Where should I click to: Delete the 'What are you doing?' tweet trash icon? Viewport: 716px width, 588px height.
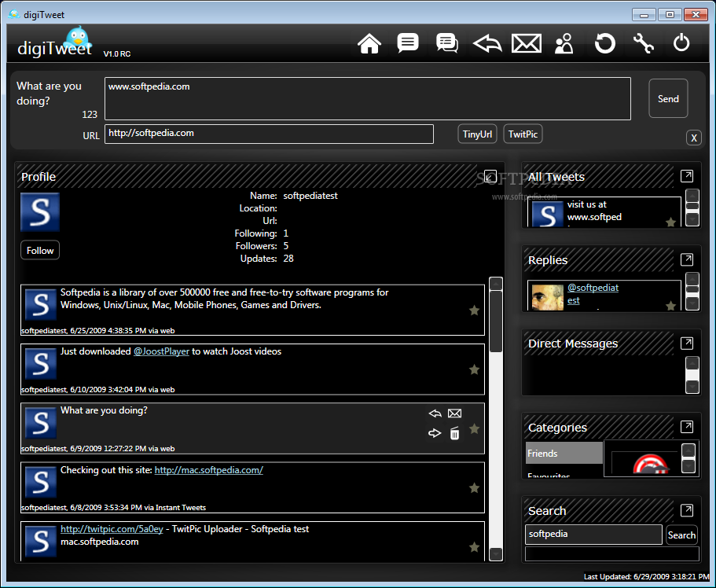pyautogui.click(x=454, y=433)
